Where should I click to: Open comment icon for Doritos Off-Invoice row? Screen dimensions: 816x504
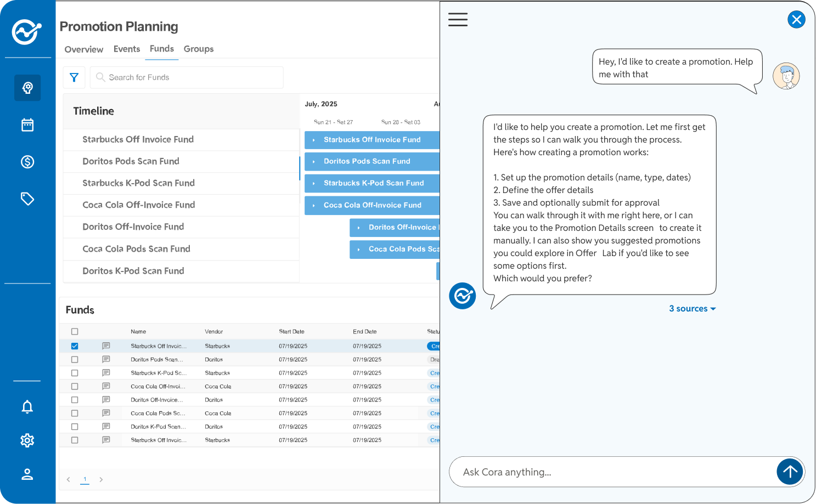(106, 400)
